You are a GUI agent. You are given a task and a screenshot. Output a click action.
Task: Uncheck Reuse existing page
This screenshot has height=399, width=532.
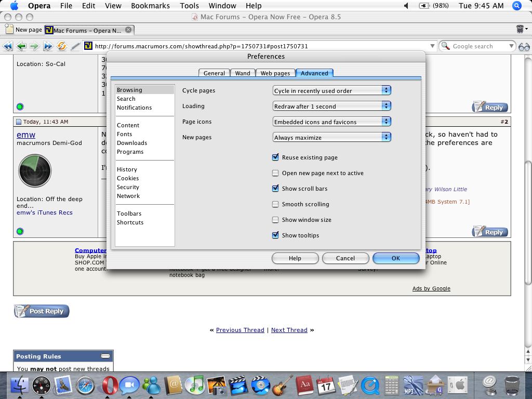pos(275,157)
